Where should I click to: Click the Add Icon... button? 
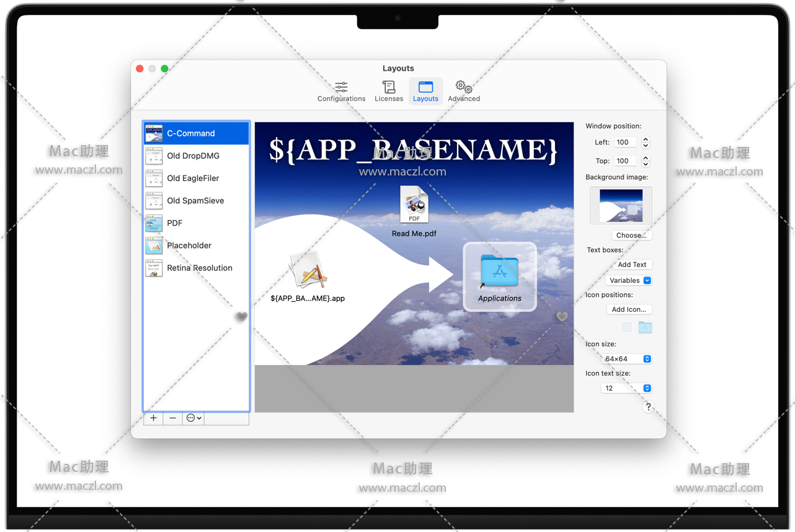629,309
